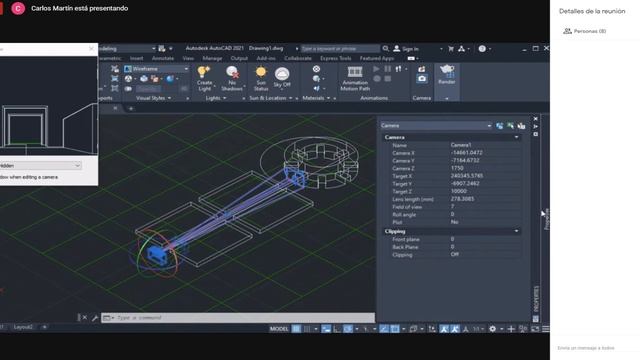640x360 pixels.
Task: Expand the Materials panel title
Action: coord(316,98)
